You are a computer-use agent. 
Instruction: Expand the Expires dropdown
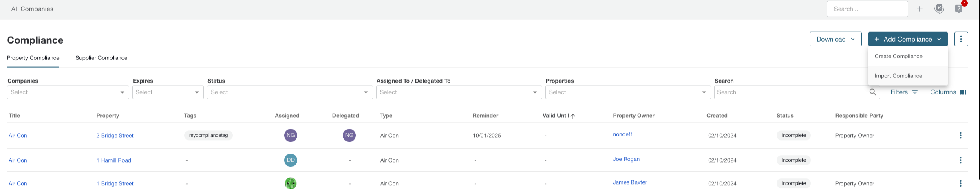[168, 92]
